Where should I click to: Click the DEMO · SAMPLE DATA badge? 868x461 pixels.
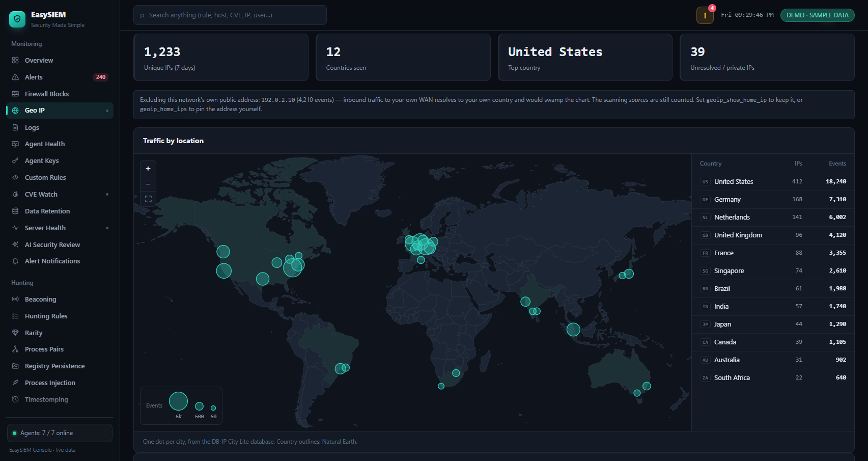pyautogui.click(x=818, y=15)
